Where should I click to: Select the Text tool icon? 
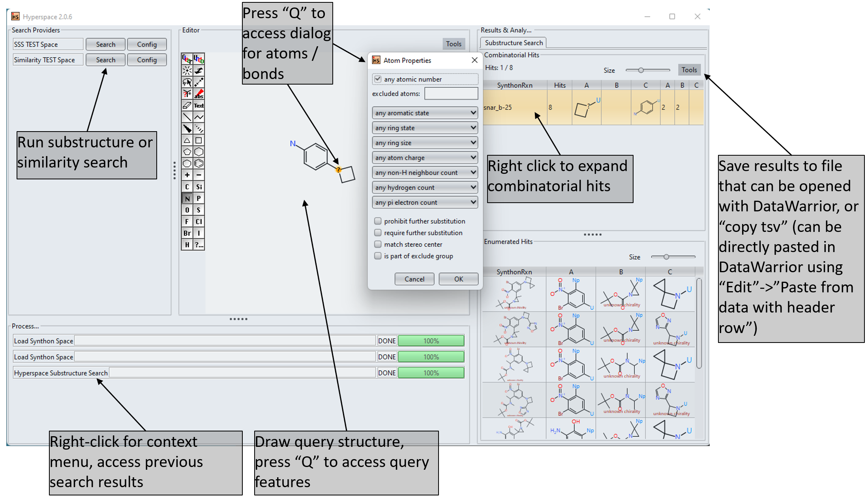199,105
